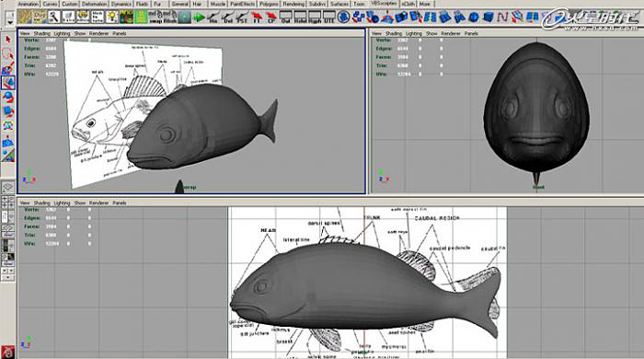Open Shading menu in front fish-face panel
The image size is (644, 359).
394,33
